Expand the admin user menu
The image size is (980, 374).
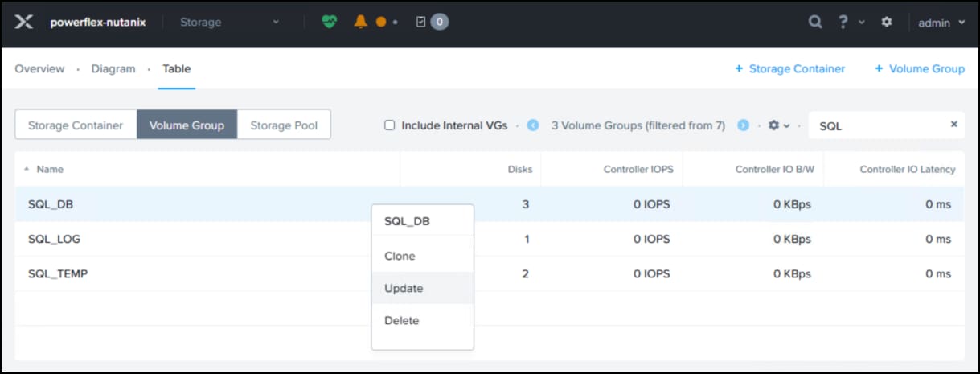[941, 23]
